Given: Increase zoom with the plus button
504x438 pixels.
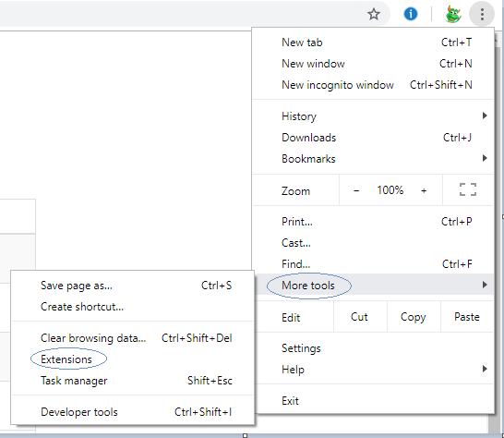Looking at the screenshot, I should coord(424,191).
